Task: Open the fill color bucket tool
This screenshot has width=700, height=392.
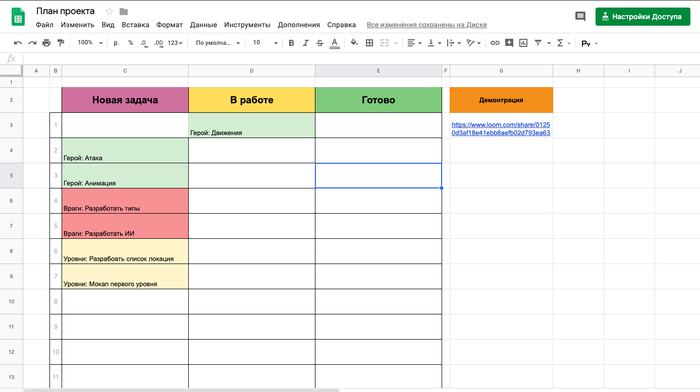Action: click(354, 43)
